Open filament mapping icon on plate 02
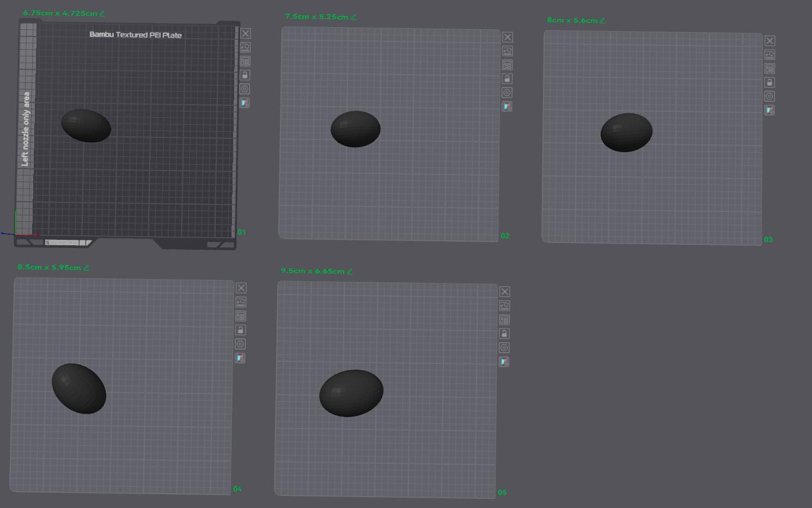This screenshot has height=508, width=812. pyautogui.click(x=506, y=106)
